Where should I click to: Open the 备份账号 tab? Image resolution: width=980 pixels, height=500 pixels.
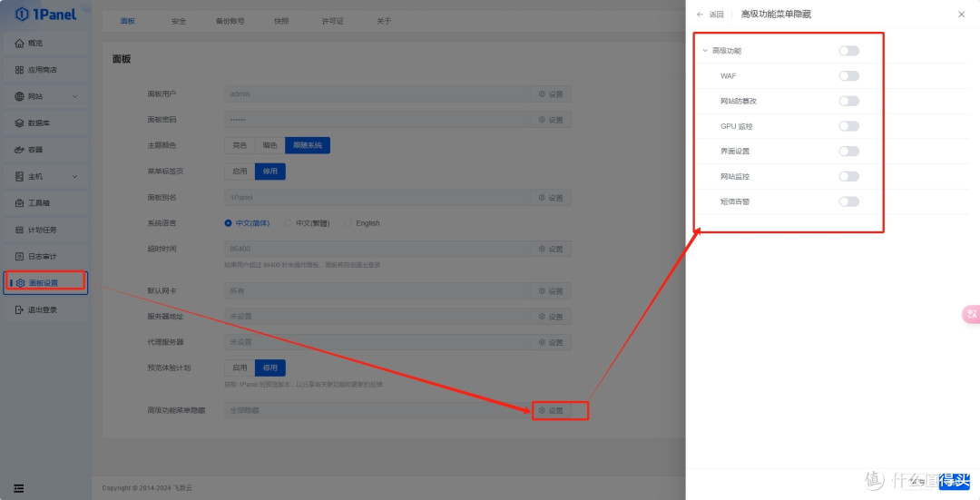tap(230, 21)
